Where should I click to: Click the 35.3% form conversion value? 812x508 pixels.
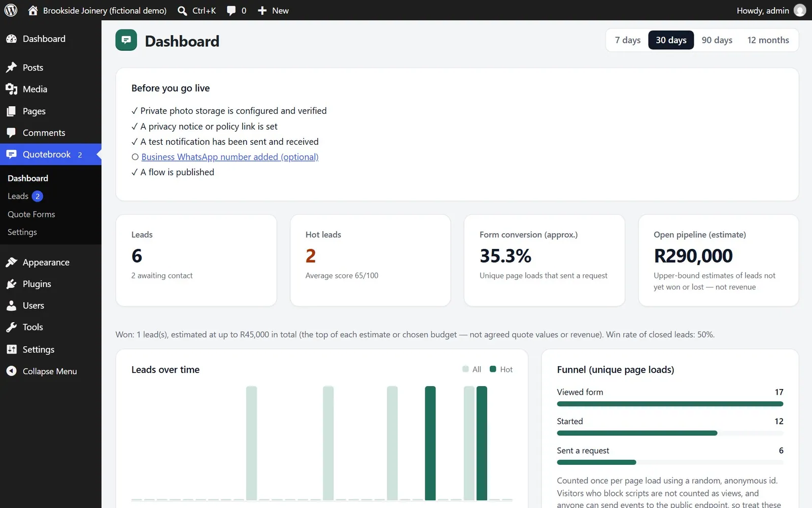coord(505,256)
